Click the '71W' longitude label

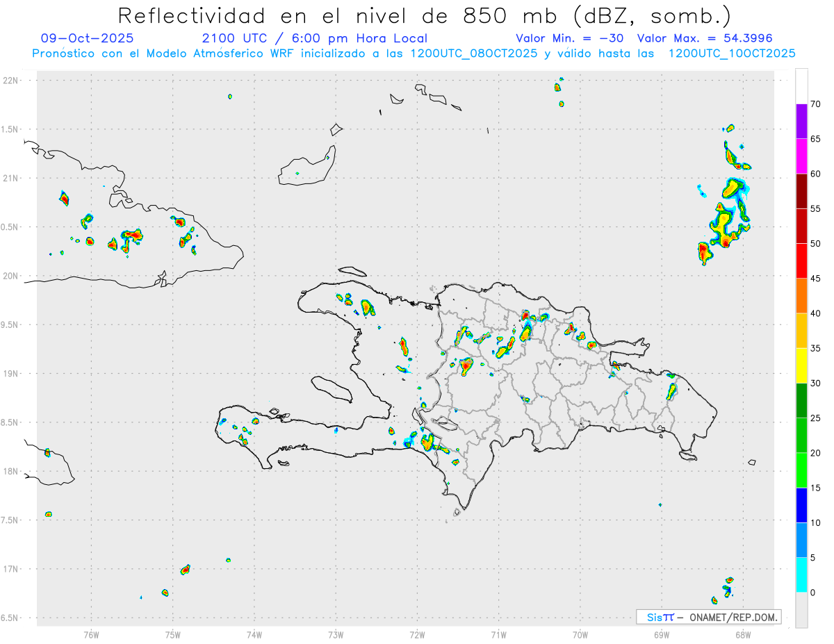(498, 634)
